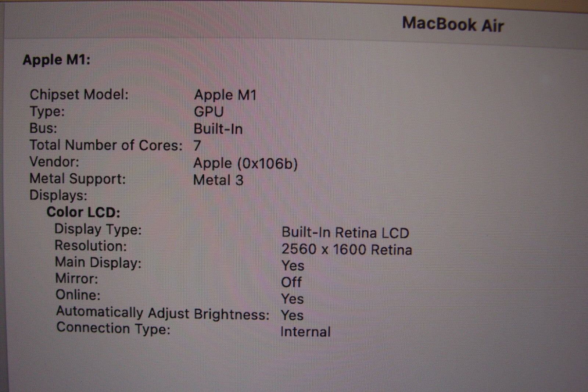This screenshot has width=588, height=392.
Task: Select the "Apple M1:" section heading
Action: tap(57, 60)
